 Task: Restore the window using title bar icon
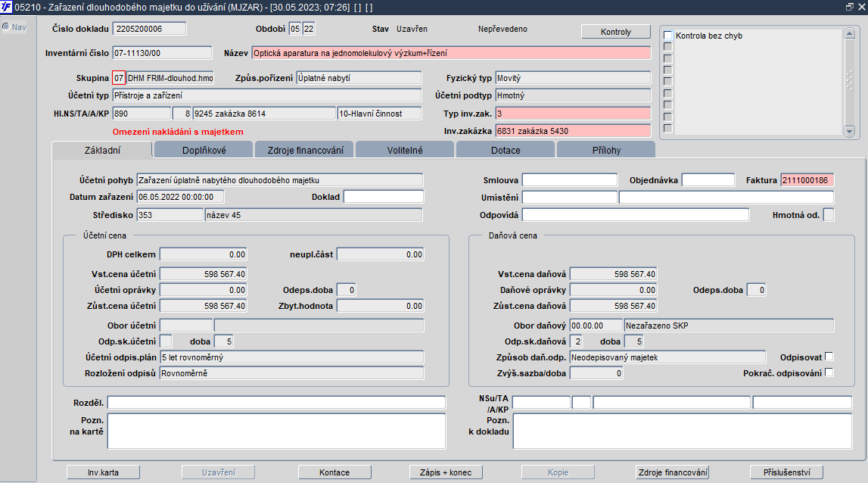850,8
